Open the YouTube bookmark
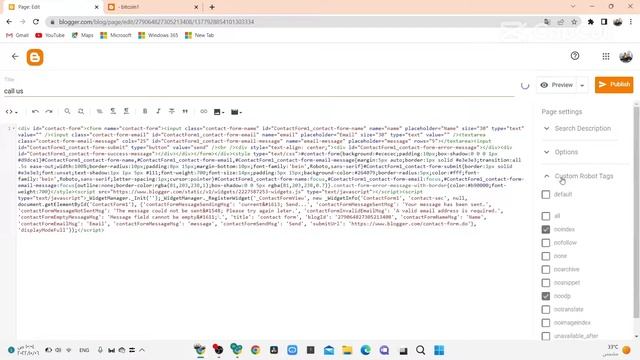The image size is (640, 360). [50, 36]
